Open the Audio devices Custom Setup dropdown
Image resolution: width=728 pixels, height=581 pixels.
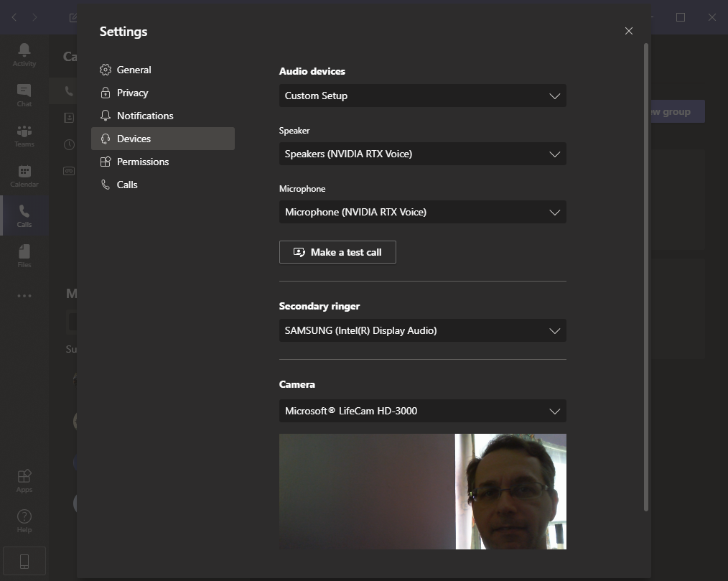422,96
